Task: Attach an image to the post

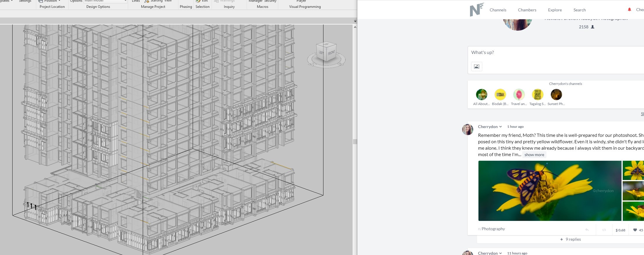Action: [476, 67]
